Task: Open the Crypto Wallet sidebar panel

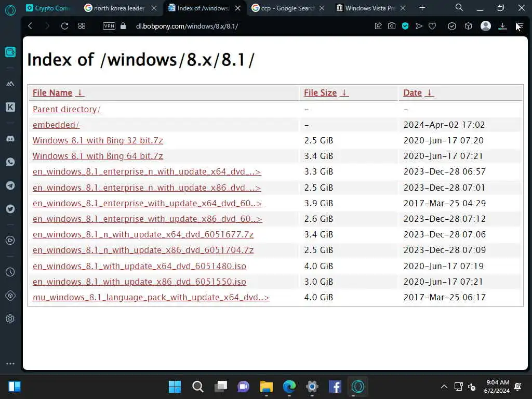Action: 10,52
